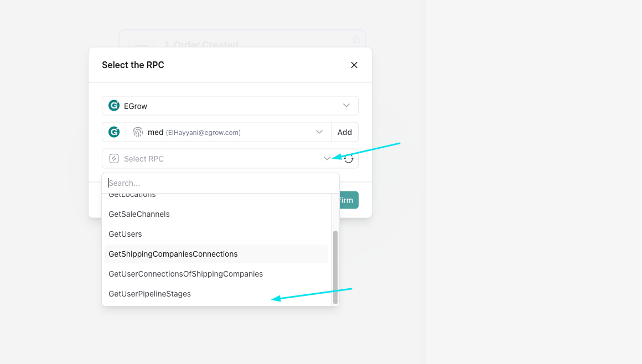Click the RPC list scrollbar thumb
The width and height of the screenshot is (642, 364).
click(x=335, y=267)
